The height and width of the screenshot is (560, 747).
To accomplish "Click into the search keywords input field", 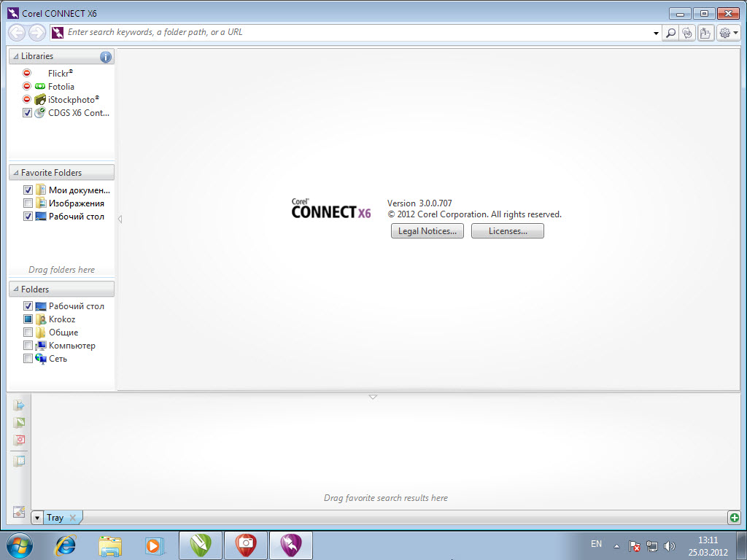I will [x=350, y=33].
